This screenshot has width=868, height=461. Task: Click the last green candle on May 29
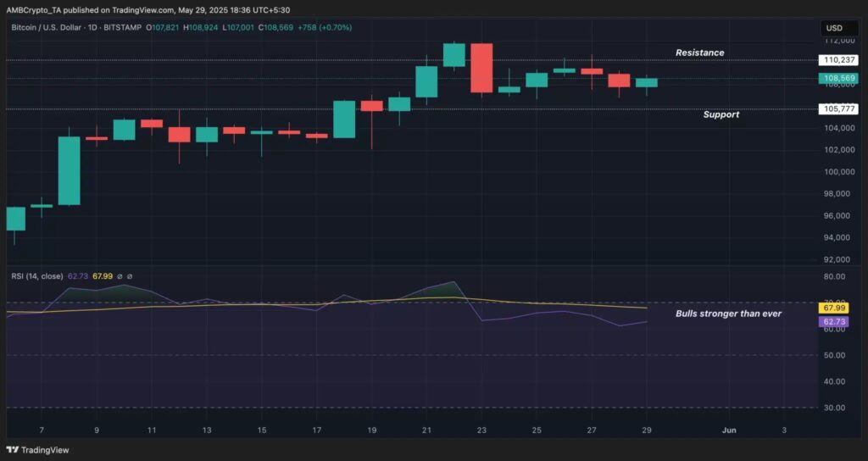click(647, 82)
